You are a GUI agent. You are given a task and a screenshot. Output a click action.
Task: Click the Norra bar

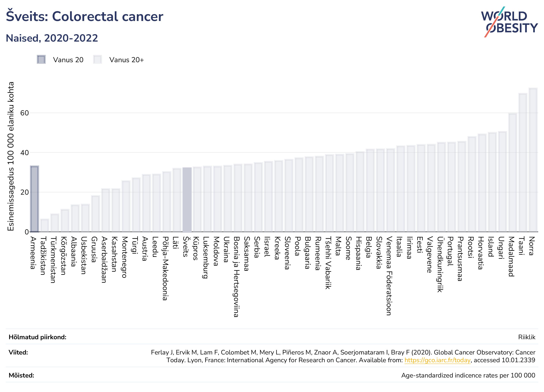click(x=533, y=160)
